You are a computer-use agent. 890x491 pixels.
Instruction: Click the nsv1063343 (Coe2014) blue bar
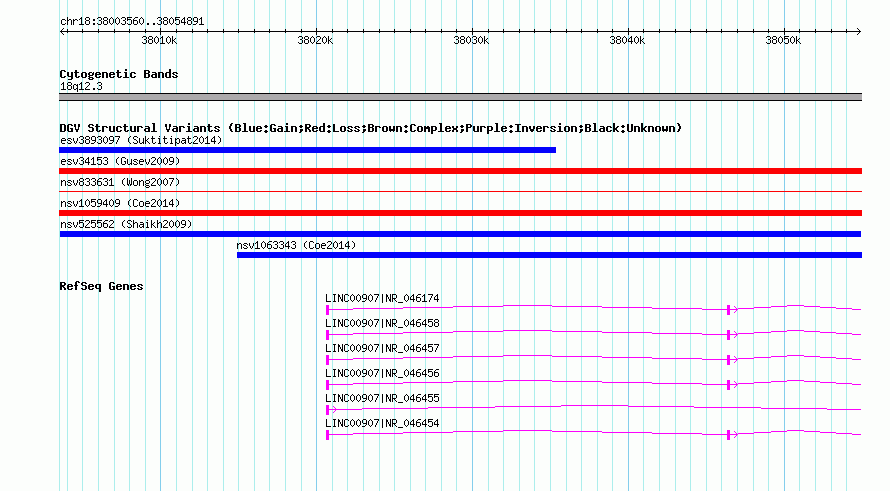pyautogui.click(x=549, y=255)
